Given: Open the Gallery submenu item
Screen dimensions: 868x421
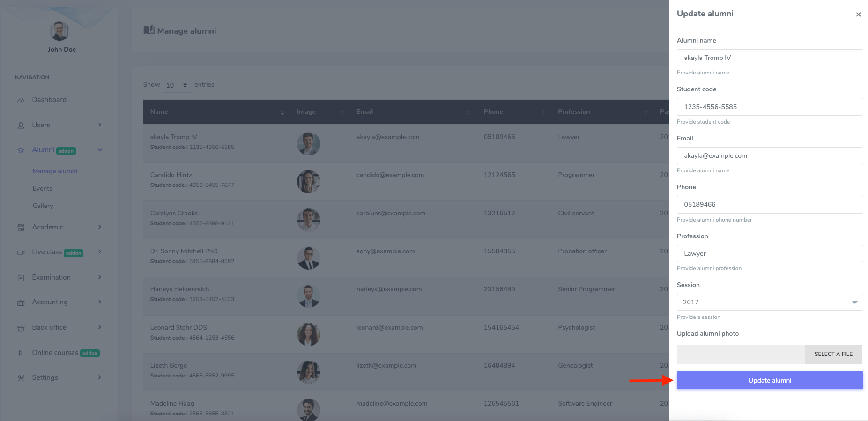Looking at the screenshot, I should pos(43,206).
